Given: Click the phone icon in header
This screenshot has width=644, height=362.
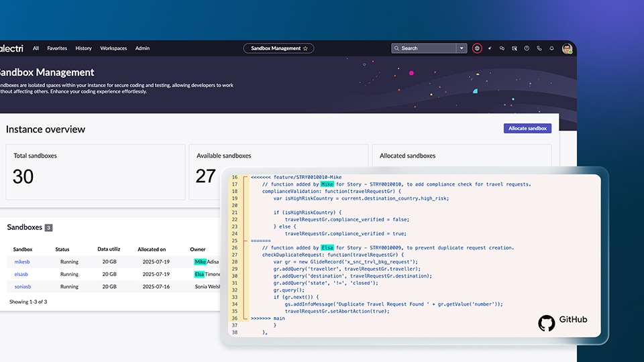Looking at the screenshot, I should [x=539, y=48].
